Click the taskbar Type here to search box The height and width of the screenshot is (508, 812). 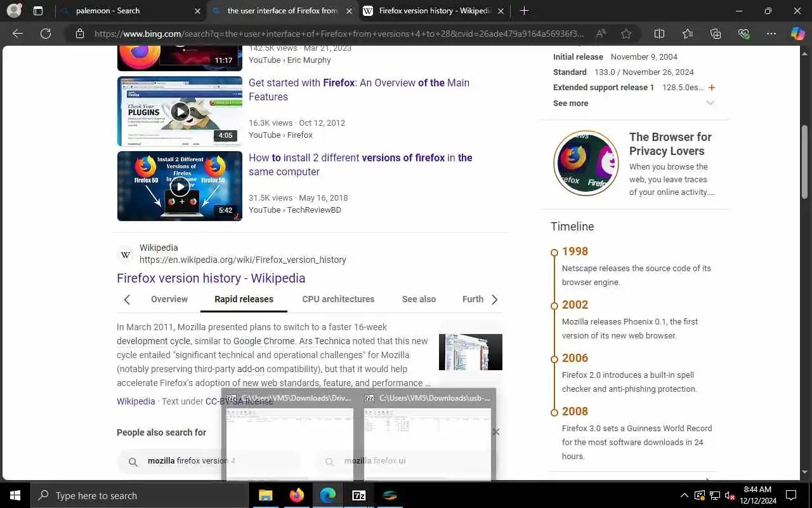click(139, 495)
